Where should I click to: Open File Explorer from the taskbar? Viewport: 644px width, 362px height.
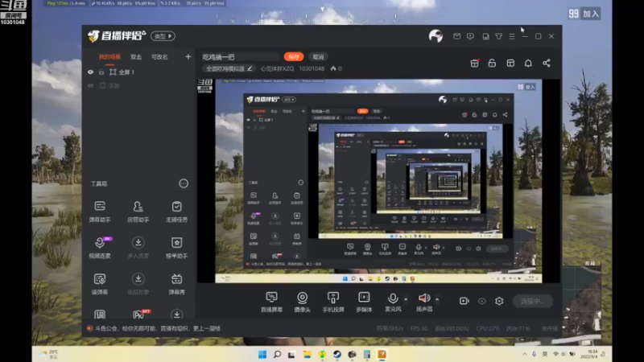coord(308,354)
